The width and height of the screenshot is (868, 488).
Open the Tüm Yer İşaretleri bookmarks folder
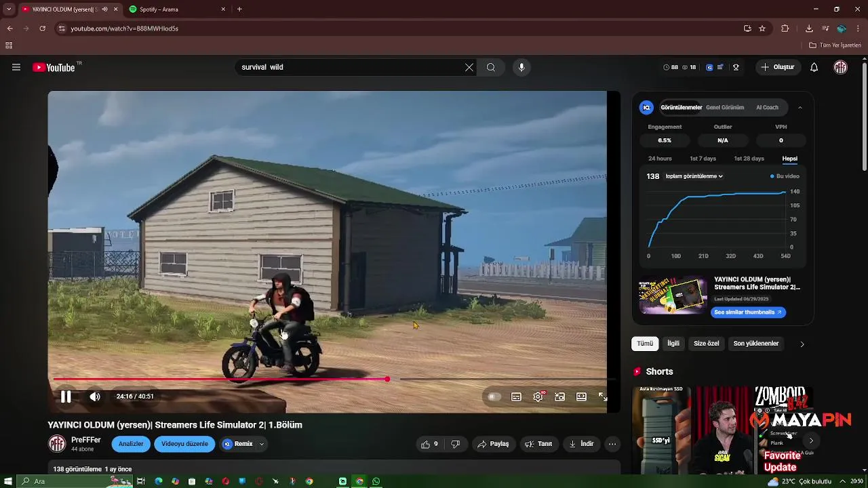click(835, 45)
